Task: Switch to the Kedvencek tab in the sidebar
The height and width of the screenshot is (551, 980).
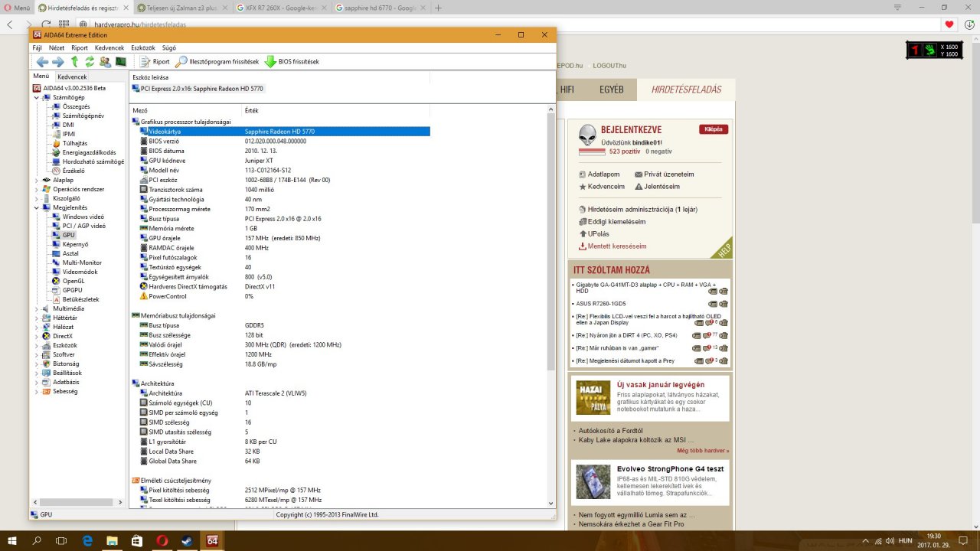Action: click(x=72, y=77)
